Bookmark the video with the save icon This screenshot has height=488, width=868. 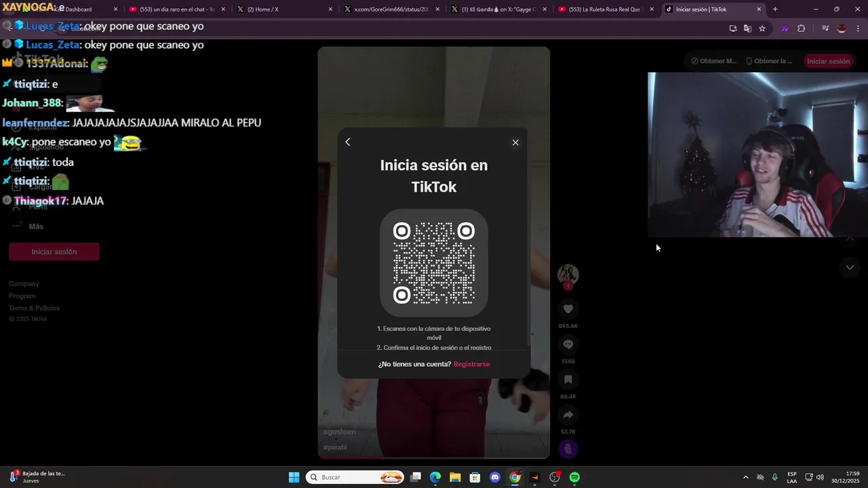tap(568, 380)
